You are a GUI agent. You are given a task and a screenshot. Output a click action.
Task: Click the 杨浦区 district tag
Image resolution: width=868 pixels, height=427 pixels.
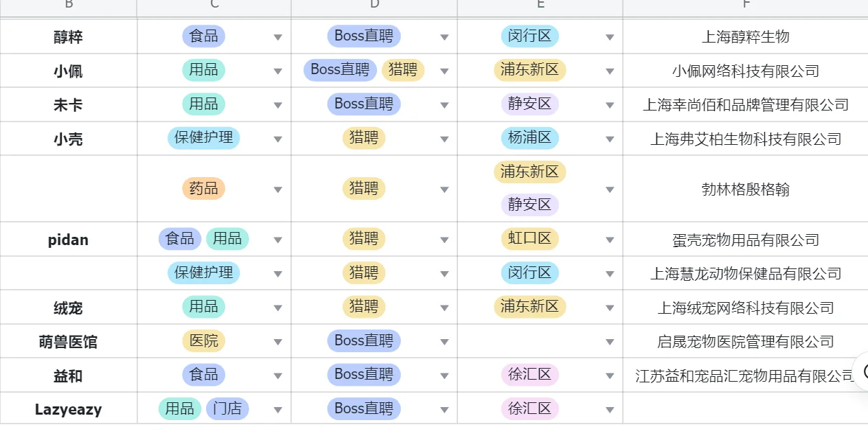[x=529, y=138]
